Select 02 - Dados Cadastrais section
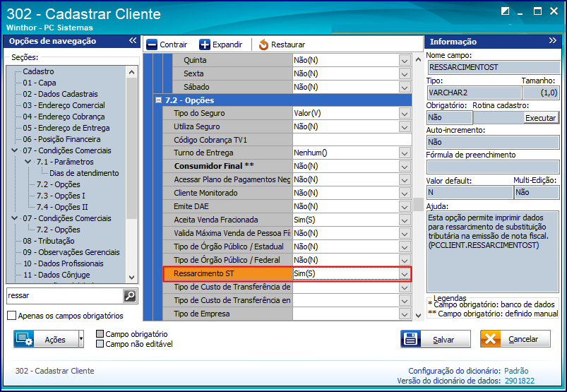Screen dimensions: 567x392 [x=60, y=94]
